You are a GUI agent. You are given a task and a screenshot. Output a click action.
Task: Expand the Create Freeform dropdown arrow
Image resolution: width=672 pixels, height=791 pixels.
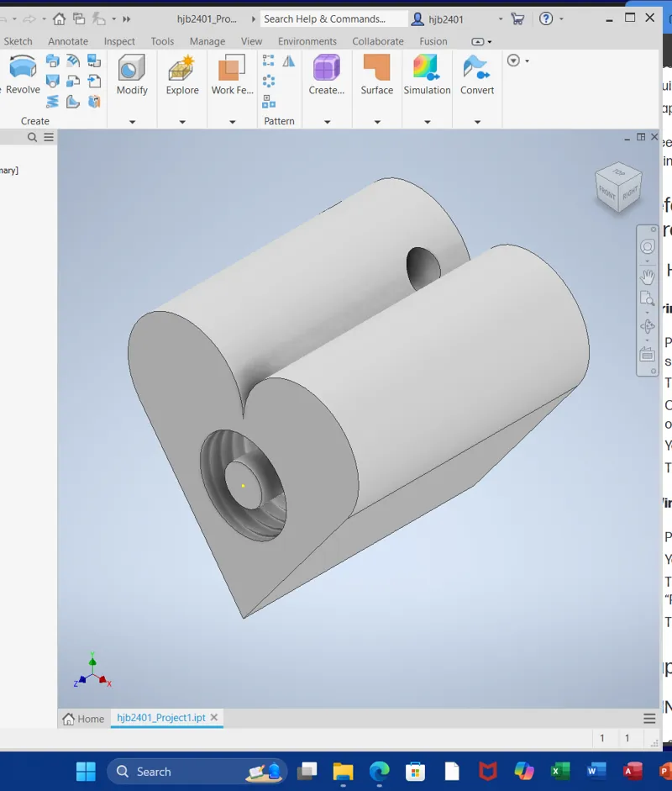[x=327, y=122]
